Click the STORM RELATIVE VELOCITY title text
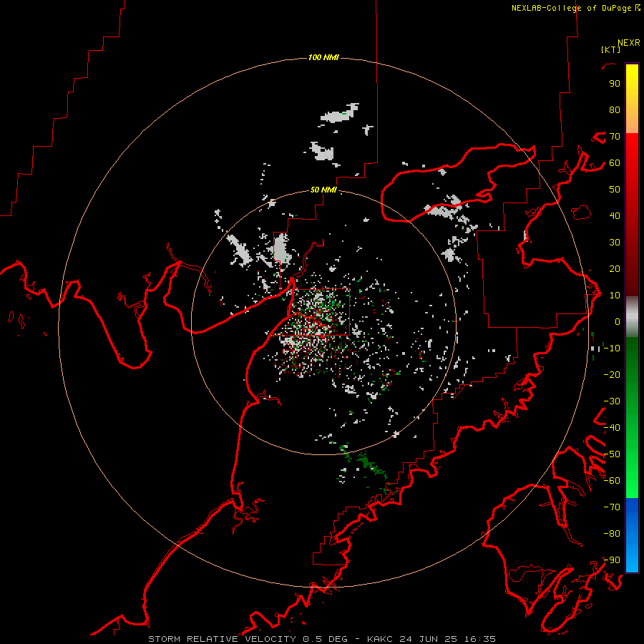This screenshot has width=644, height=644. pos(222,639)
